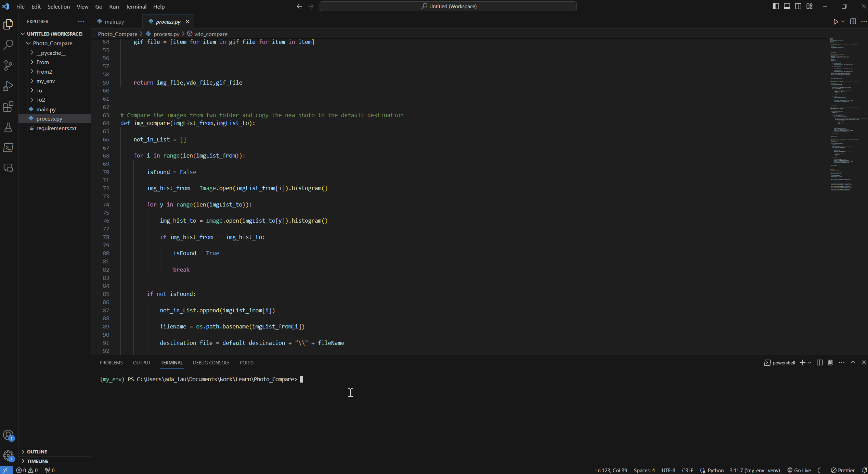Open the remote window indicator
868x474 pixels.
tap(5, 470)
